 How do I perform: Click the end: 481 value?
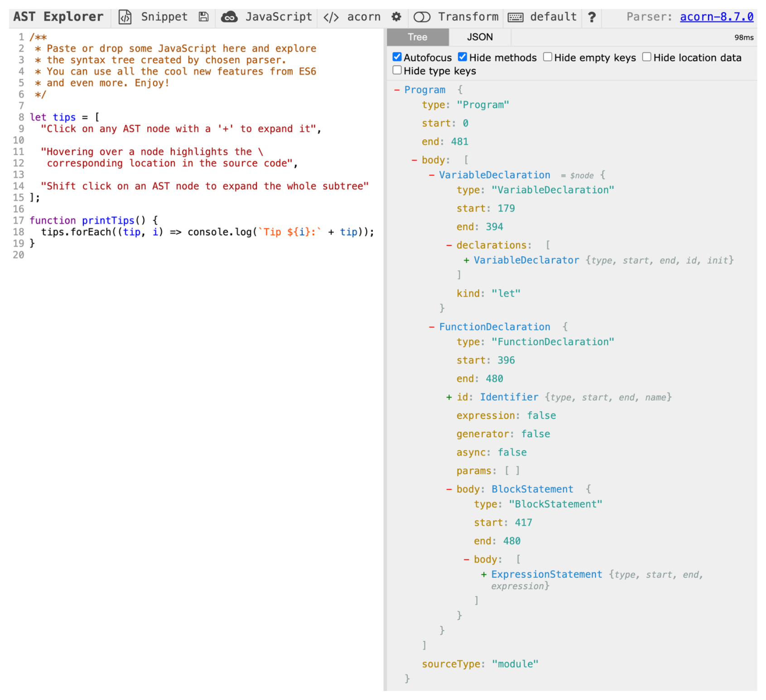pos(459,142)
